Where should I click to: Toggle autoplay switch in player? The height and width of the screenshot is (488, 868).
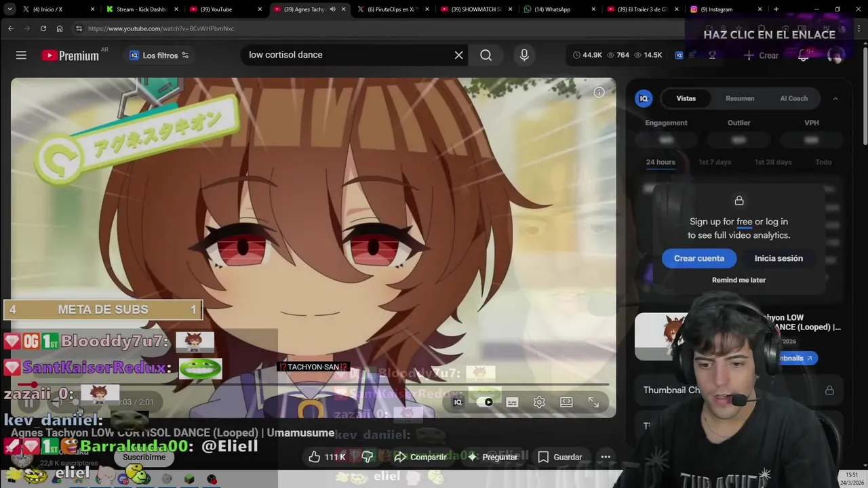485,402
